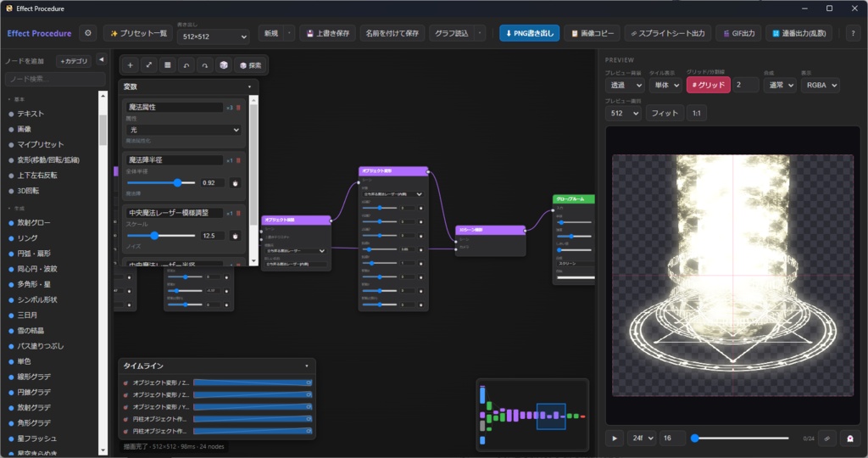Viewport: 868px width, 458px height.
Task: Click keyframe icon of オブジェクト変形 / Y timeline row
Action: tap(125, 407)
